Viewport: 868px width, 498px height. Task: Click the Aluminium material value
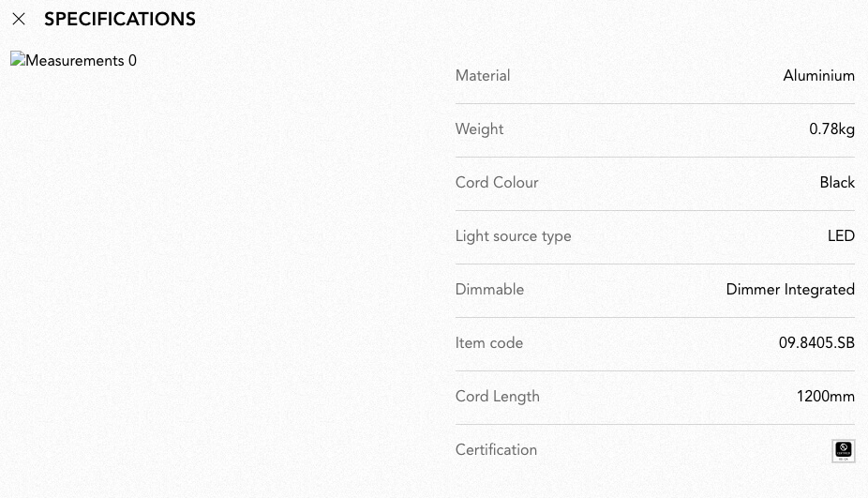[x=818, y=76]
